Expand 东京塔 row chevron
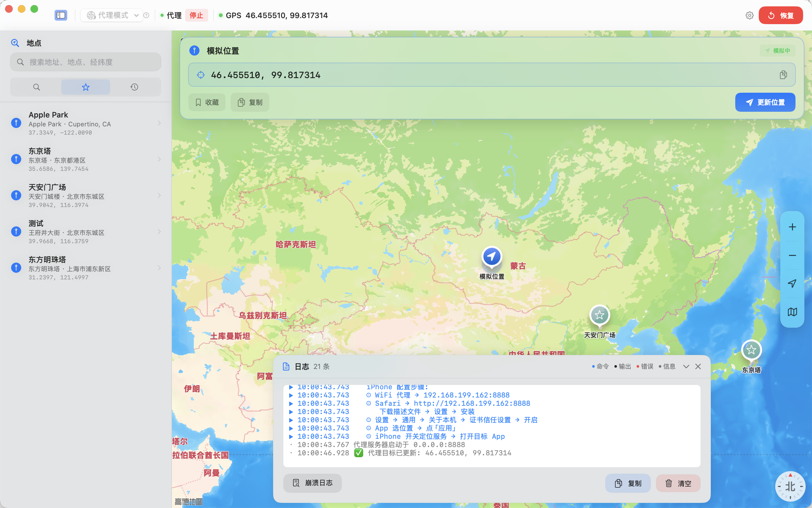The image size is (812, 508). 159,159
